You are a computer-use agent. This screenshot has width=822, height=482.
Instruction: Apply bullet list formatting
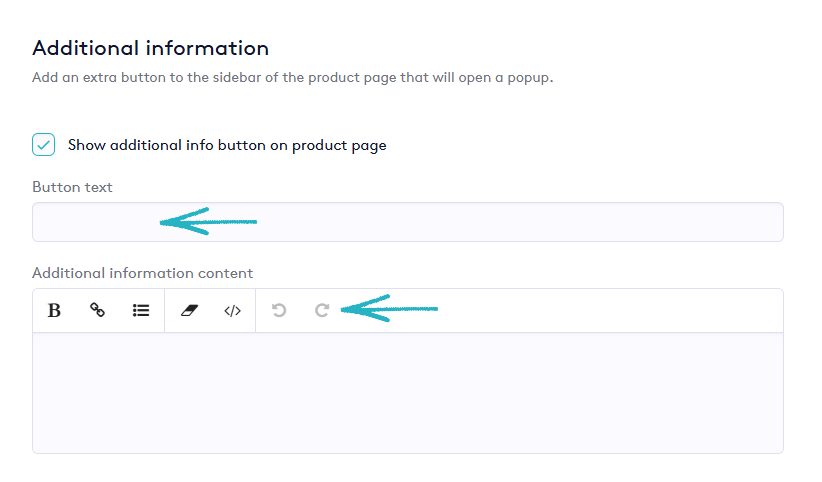[x=141, y=311]
